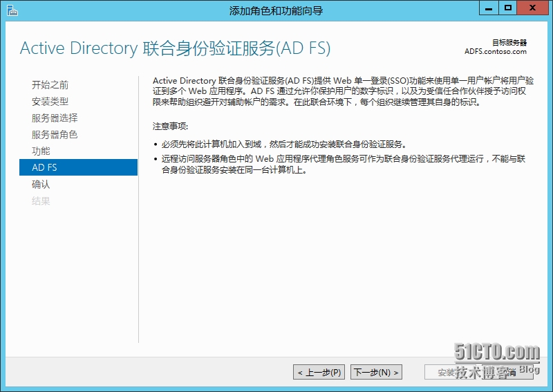Close the wizard with the red X
553x392 pixels.
(x=534, y=8)
